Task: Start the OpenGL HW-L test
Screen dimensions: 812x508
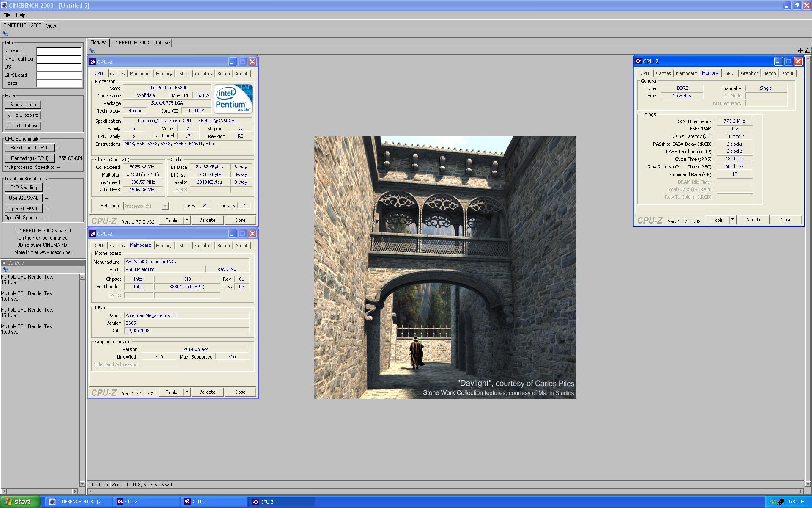Action: coord(24,209)
